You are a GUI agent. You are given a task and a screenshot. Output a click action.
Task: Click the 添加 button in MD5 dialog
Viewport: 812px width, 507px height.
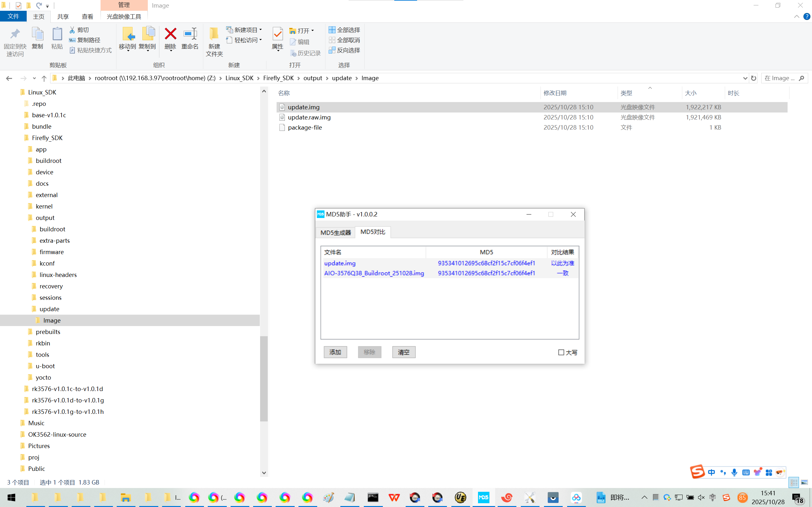[x=335, y=352]
